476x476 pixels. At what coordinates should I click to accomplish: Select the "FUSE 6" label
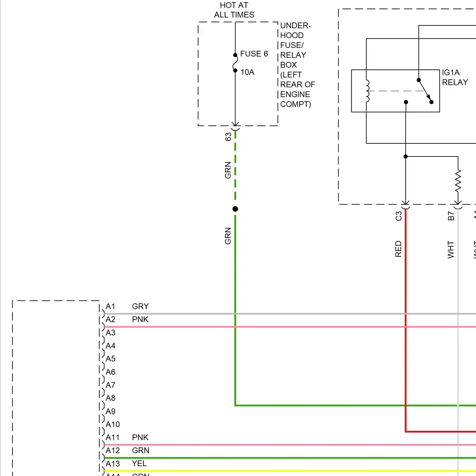click(254, 54)
